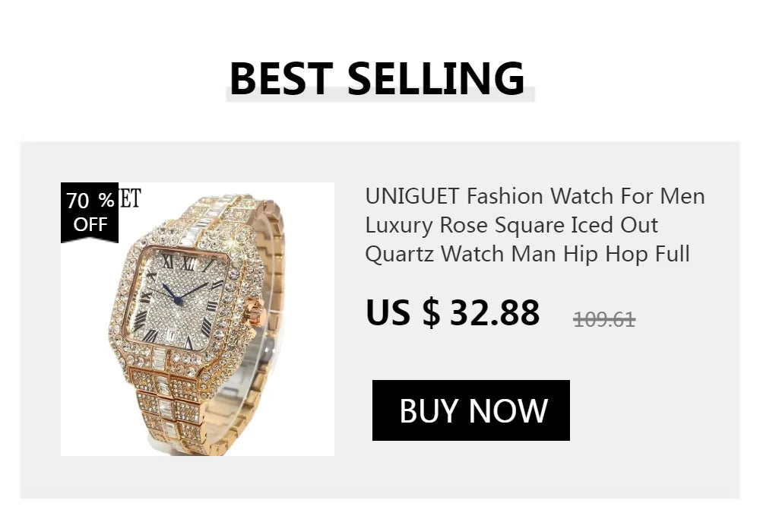Open the rose gold watch product image

click(198, 318)
